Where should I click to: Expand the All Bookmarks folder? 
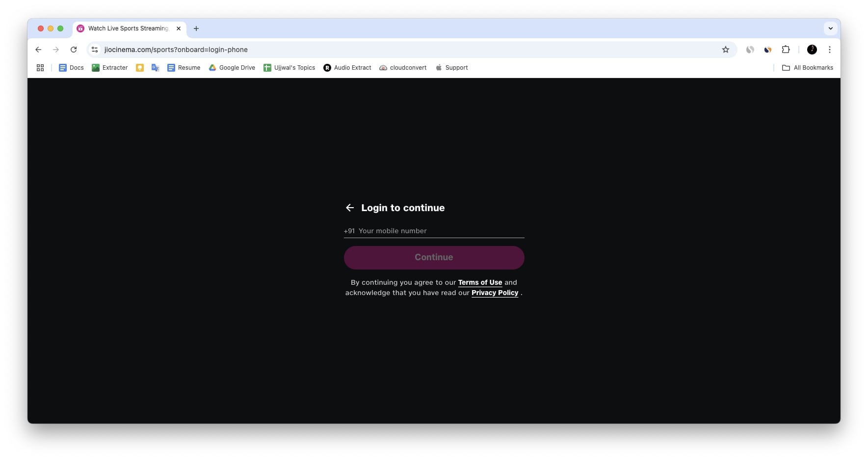point(808,68)
